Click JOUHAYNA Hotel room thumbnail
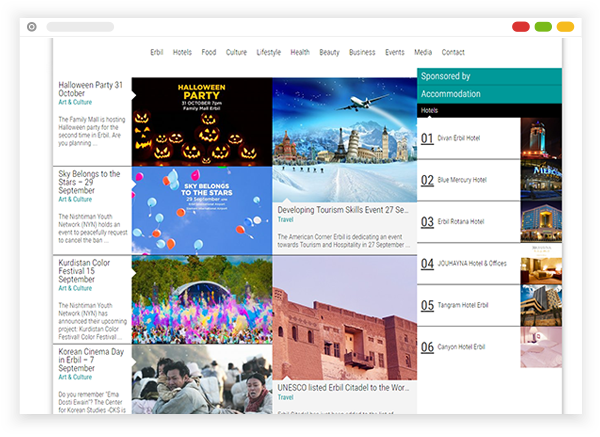600x437 pixels. [x=541, y=264]
